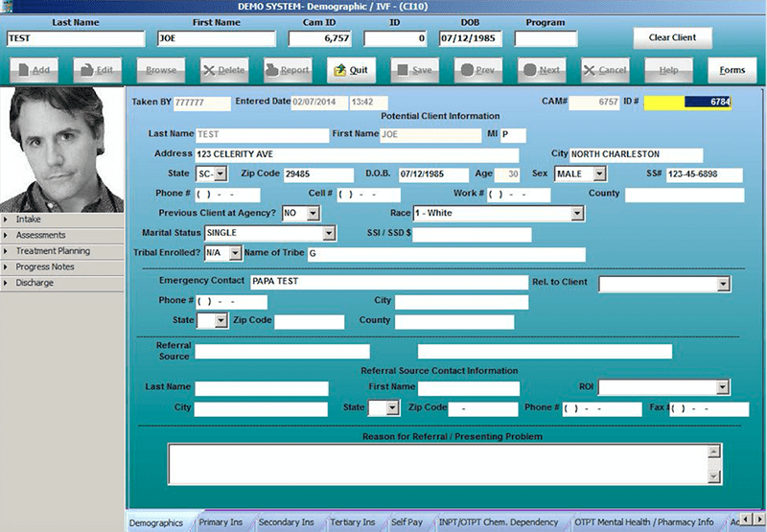Open the Tribal Enrolled dropdown
The height and width of the screenshot is (532, 767).
[235, 253]
